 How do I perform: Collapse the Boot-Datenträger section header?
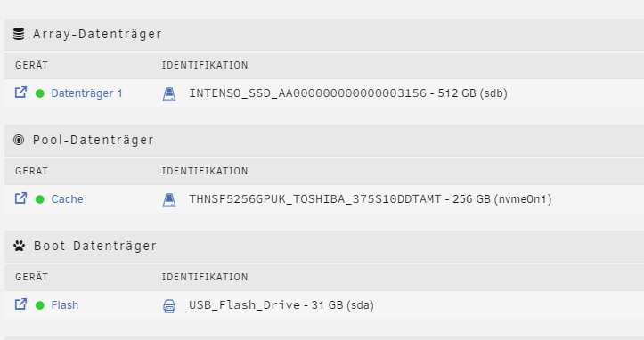pos(324,247)
